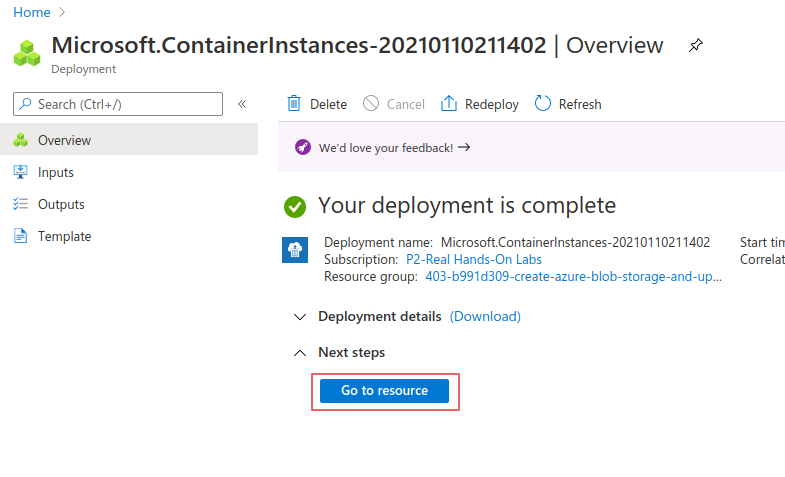Open the 403-b991d309 resource group link
This screenshot has height=477, width=785.
(x=573, y=276)
